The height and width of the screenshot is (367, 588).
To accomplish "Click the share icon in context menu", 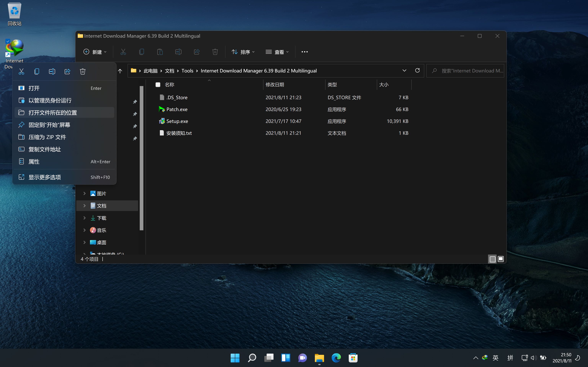I will [x=67, y=71].
